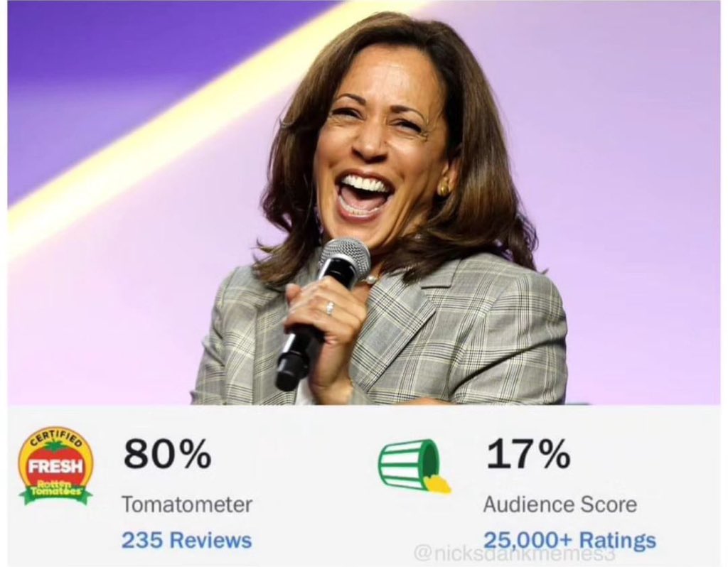Click the plaid blazer shoulder
Screen dimensions: 728x567
pos(512,291)
